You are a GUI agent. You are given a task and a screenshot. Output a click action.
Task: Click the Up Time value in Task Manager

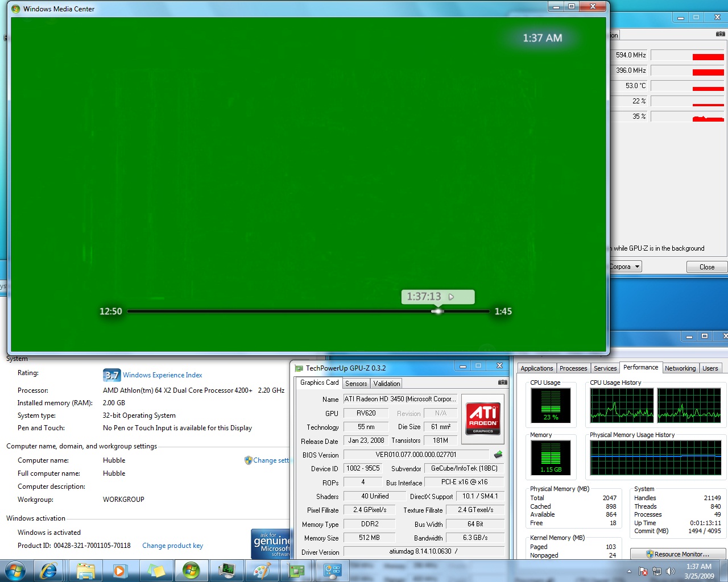point(705,523)
